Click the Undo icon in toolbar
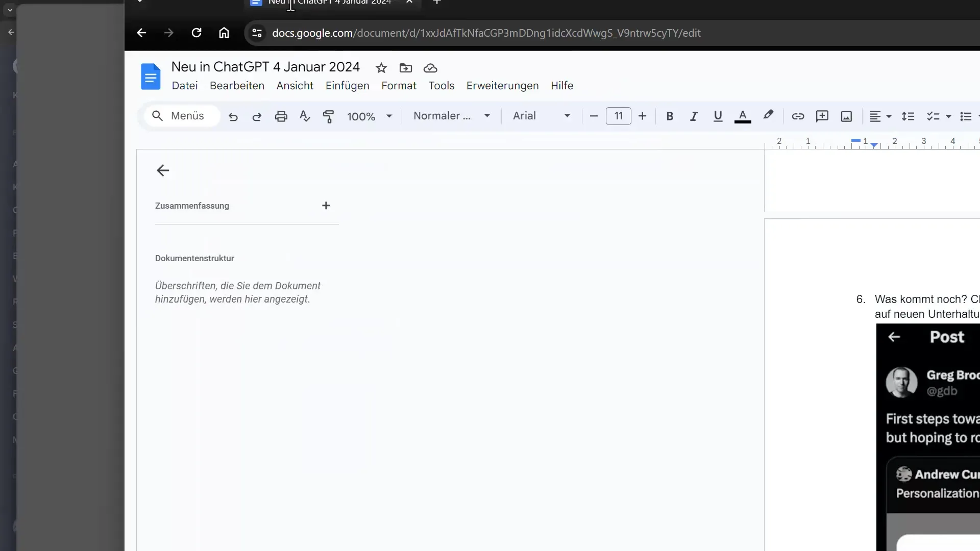980x551 pixels. (232, 116)
